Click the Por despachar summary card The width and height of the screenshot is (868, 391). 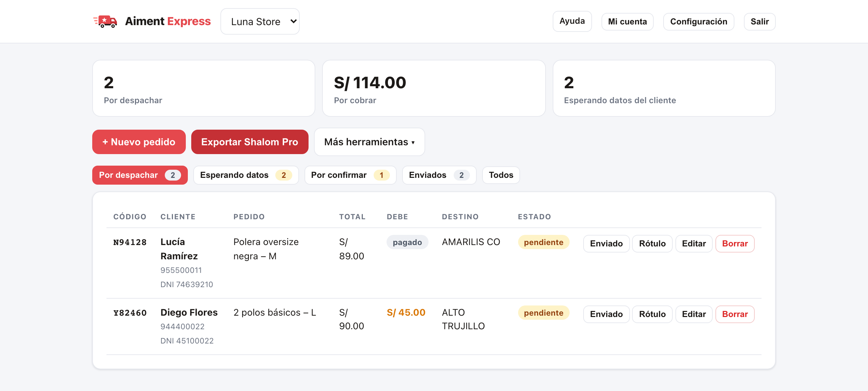203,88
